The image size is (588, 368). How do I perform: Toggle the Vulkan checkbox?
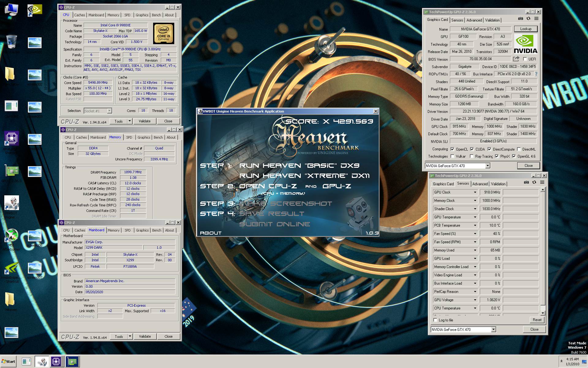tap(452, 156)
